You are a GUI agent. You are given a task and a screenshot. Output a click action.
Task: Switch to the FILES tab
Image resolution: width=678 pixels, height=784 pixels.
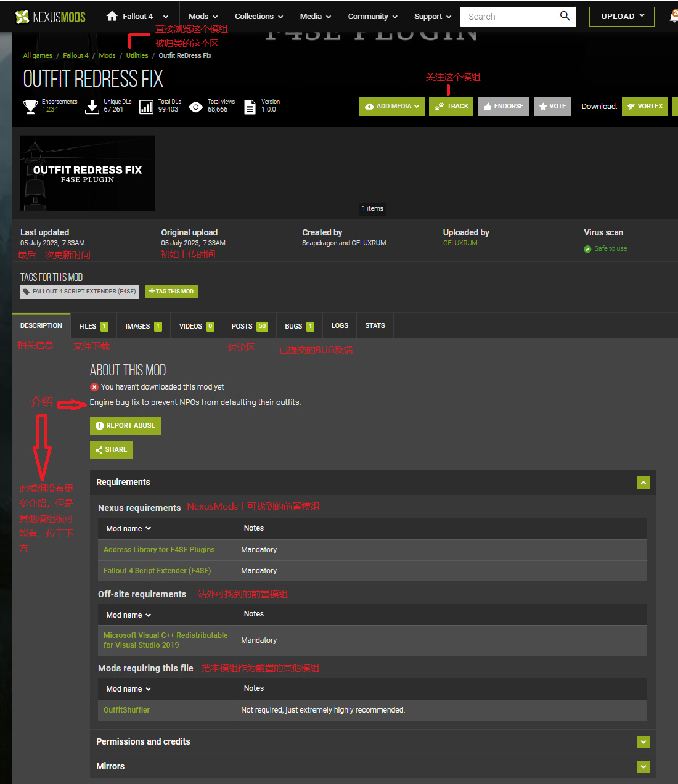[94, 326]
